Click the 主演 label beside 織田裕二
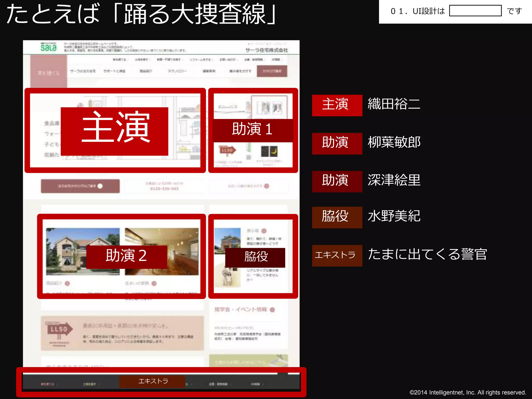532x399 pixels. [x=337, y=105]
